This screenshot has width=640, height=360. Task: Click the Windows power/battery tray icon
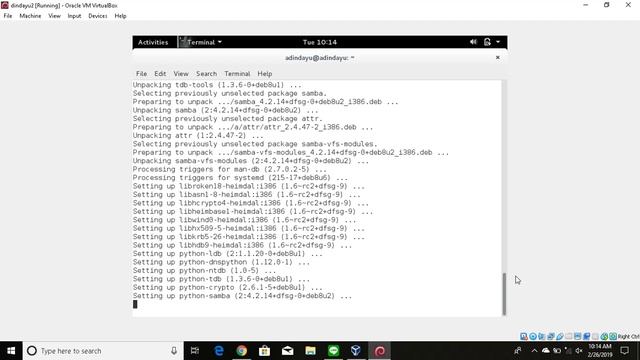[x=557, y=350]
